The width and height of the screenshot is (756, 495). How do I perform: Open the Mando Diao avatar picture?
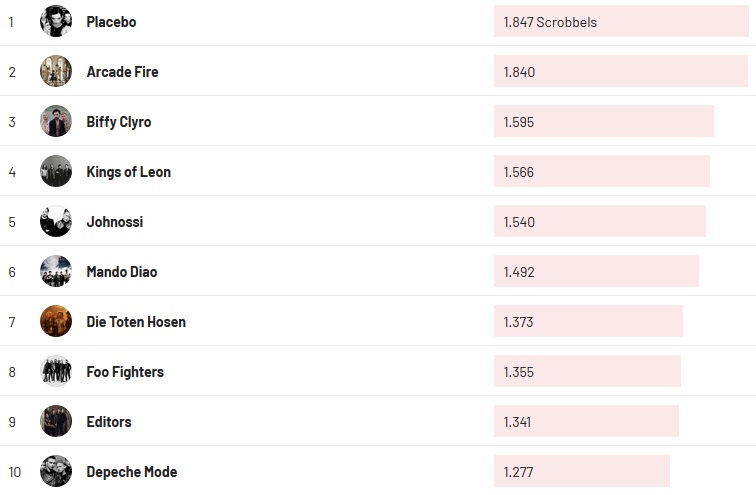pyautogui.click(x=56, y=271)
